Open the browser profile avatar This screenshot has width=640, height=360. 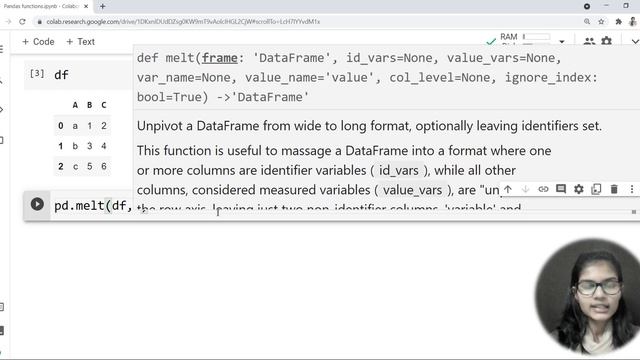tap(633, 21)
